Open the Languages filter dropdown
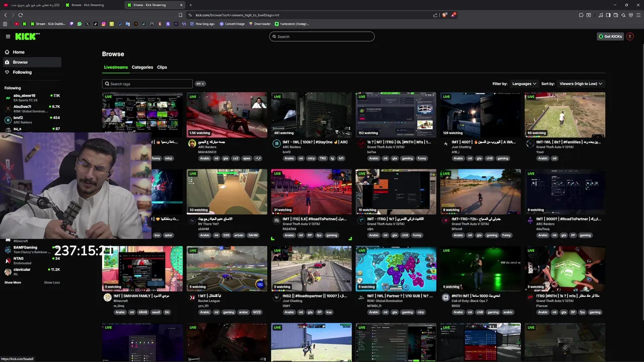This screenshot has width=644, height=362. click(524, 84)
